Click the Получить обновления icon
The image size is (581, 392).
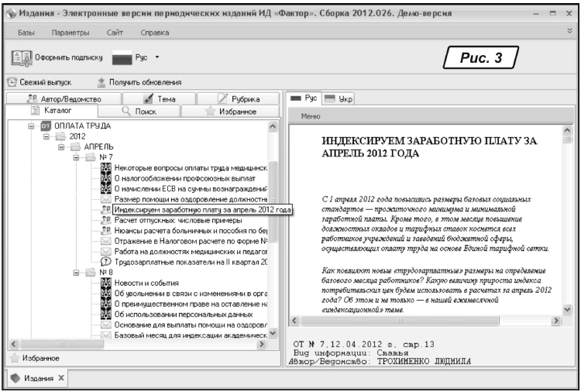tap(101, 83)
